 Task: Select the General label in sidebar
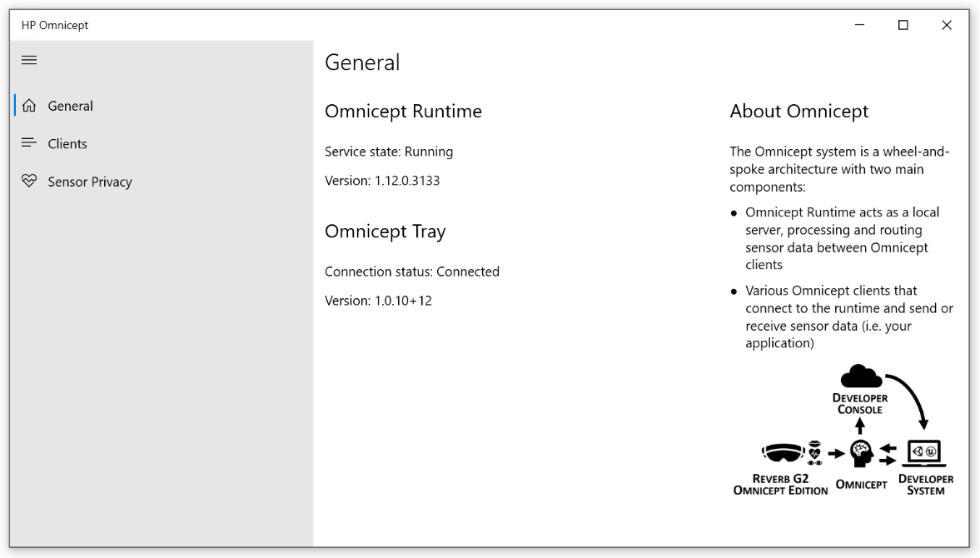click(70, 106)
